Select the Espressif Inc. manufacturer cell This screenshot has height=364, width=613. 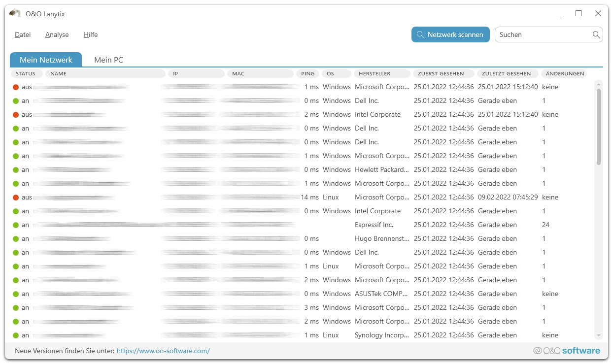point(374,225)
